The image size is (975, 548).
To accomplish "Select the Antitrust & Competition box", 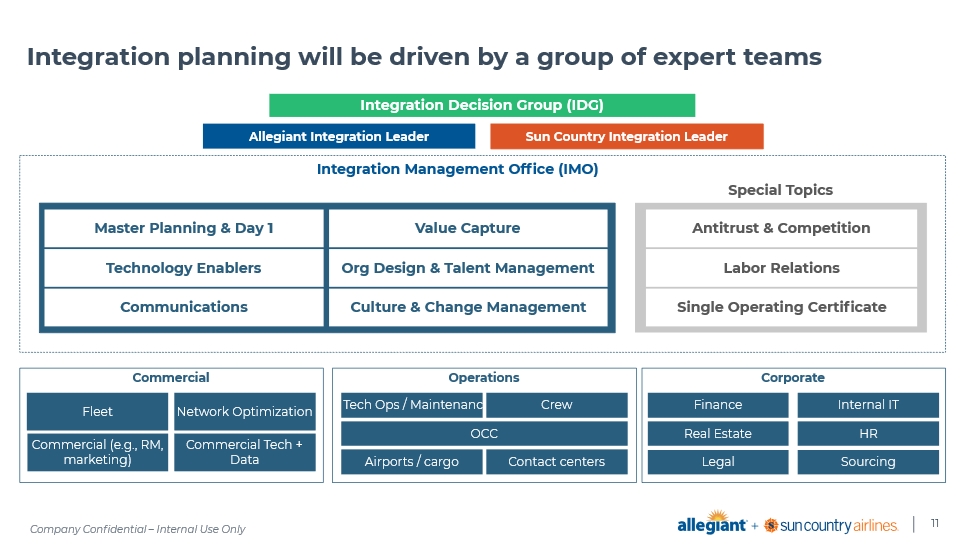I will [781, 228].
